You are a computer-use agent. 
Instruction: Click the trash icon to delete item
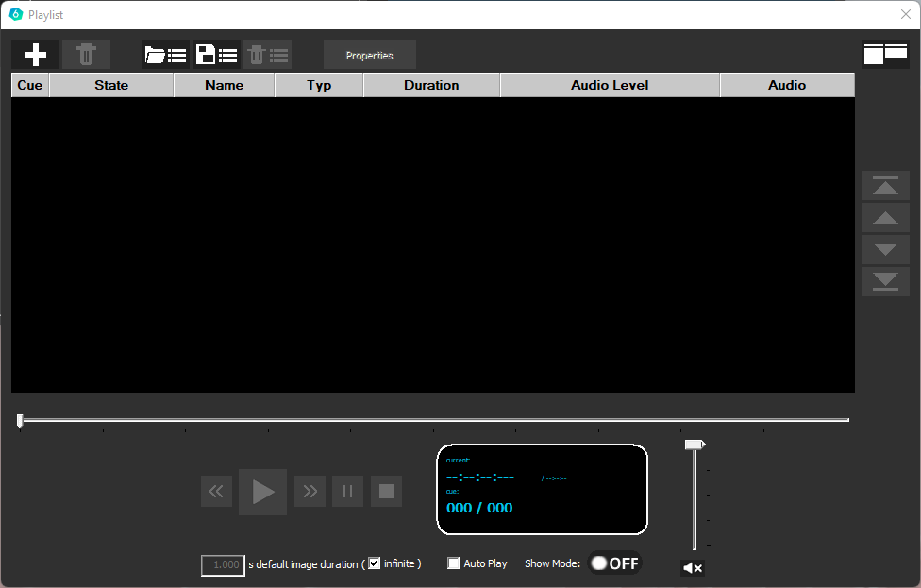coord(86,55)
